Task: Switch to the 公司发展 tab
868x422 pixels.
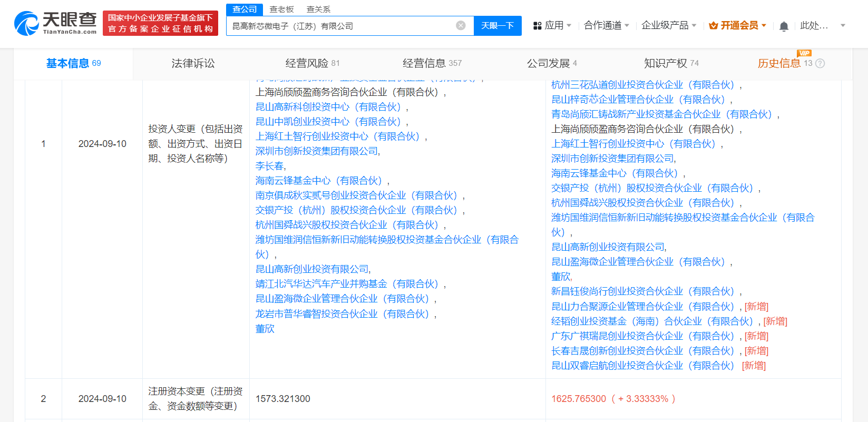Action: (x=552, y=64)
